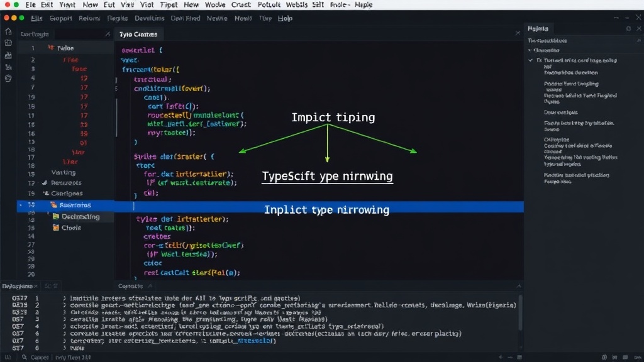Click the icon beside the Cbnrtipoes row

click(x=46, y=193)
